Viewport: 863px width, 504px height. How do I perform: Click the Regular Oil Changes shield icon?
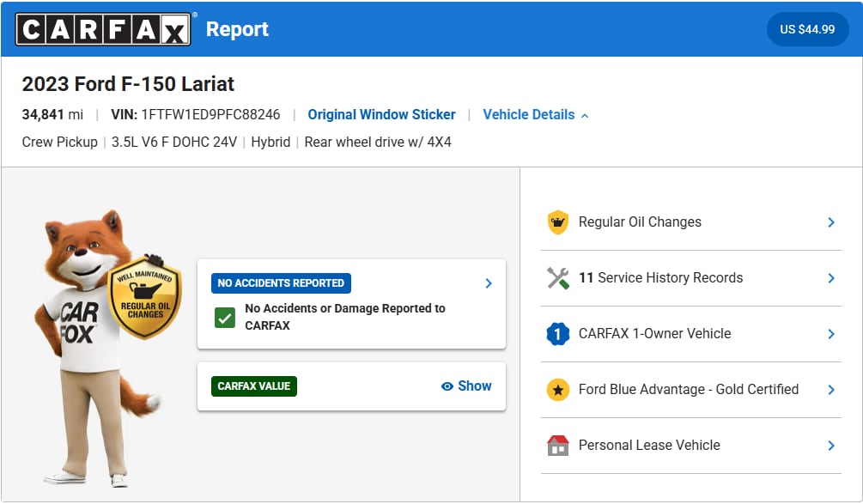pyautogui.click(x=558, y=222)
